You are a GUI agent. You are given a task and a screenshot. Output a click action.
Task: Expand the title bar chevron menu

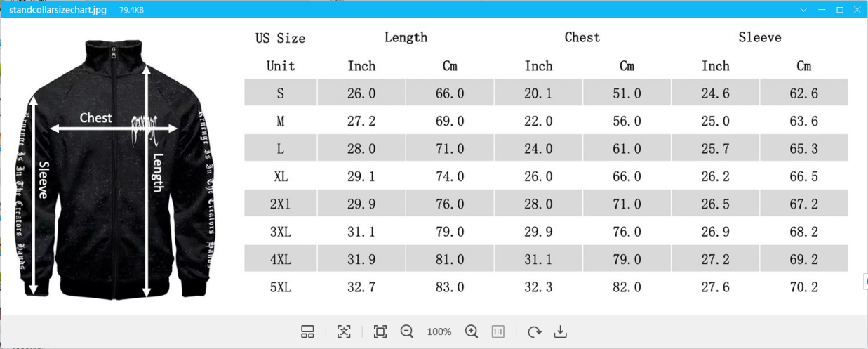[x=803, y=10]
